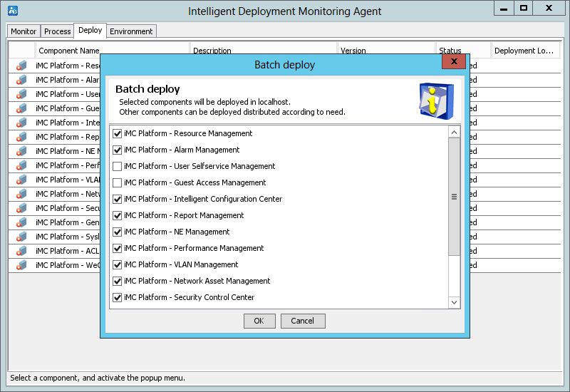This screenshot has height=392, width=570.
Task: Close the Deployment Monitoring Agent window
Action: point(549,9)
